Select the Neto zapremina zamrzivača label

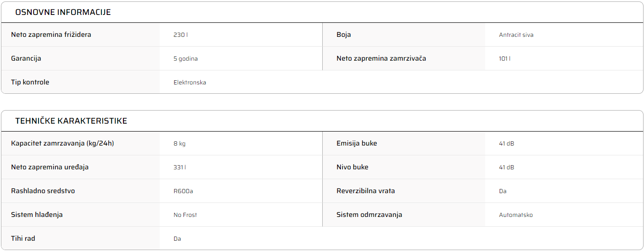tap(381, 58)
